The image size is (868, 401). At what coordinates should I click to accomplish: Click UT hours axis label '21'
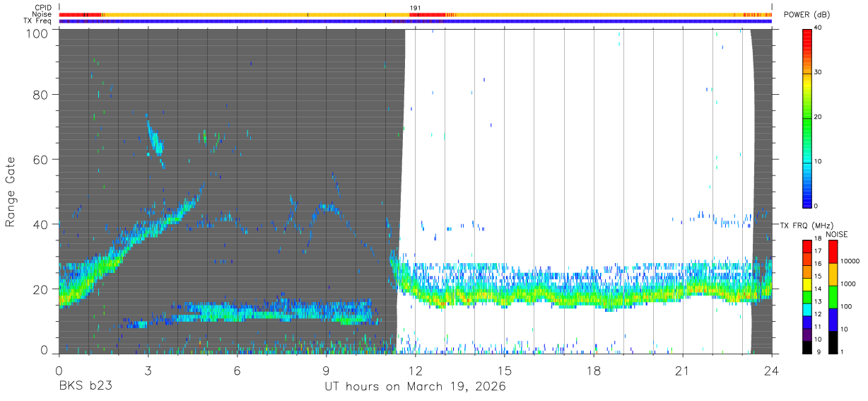[x=683, y=371]
